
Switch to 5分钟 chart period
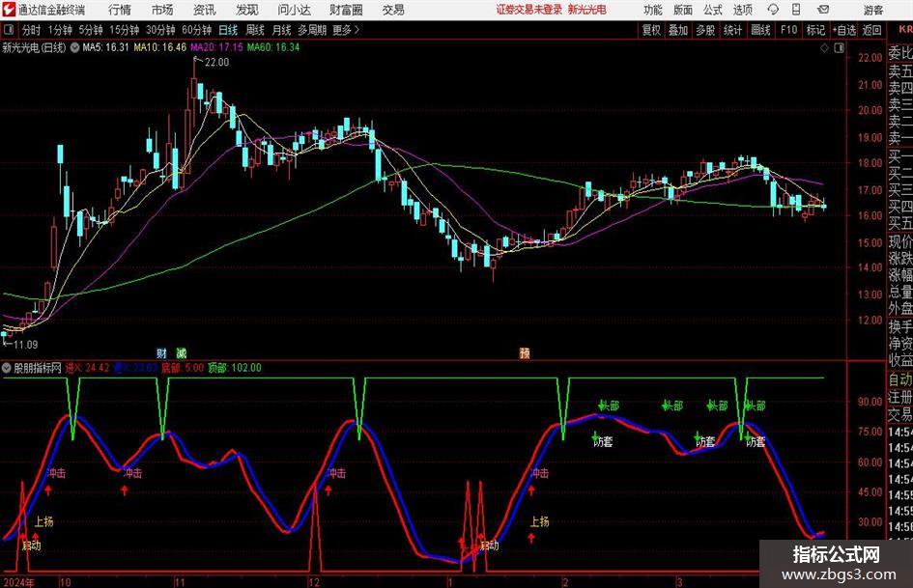tap(91, 30)
